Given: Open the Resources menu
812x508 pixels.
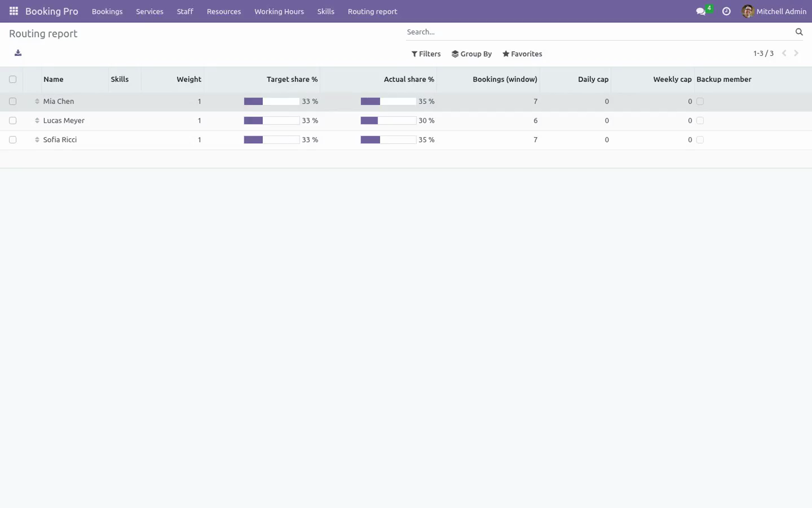Looking at the screenshot, I should [224, 11].
